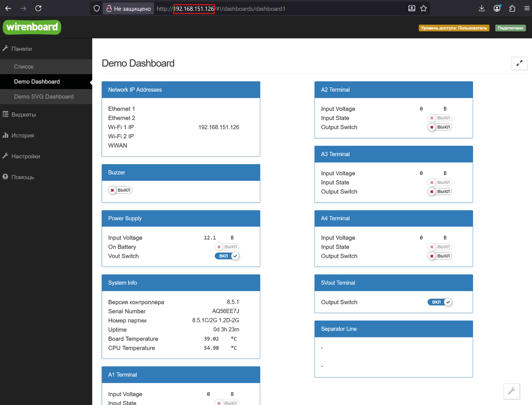Bookmark this page using the star icon
Screen dimensions: 532x405
tap(423, 9)
